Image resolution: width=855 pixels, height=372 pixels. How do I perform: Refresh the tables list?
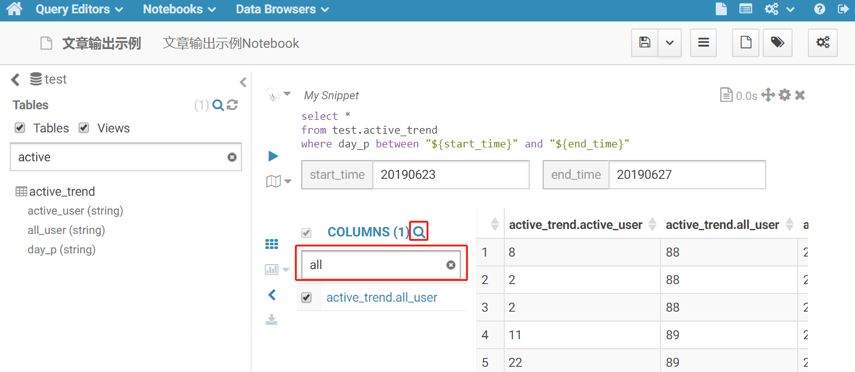pos(232,105)
